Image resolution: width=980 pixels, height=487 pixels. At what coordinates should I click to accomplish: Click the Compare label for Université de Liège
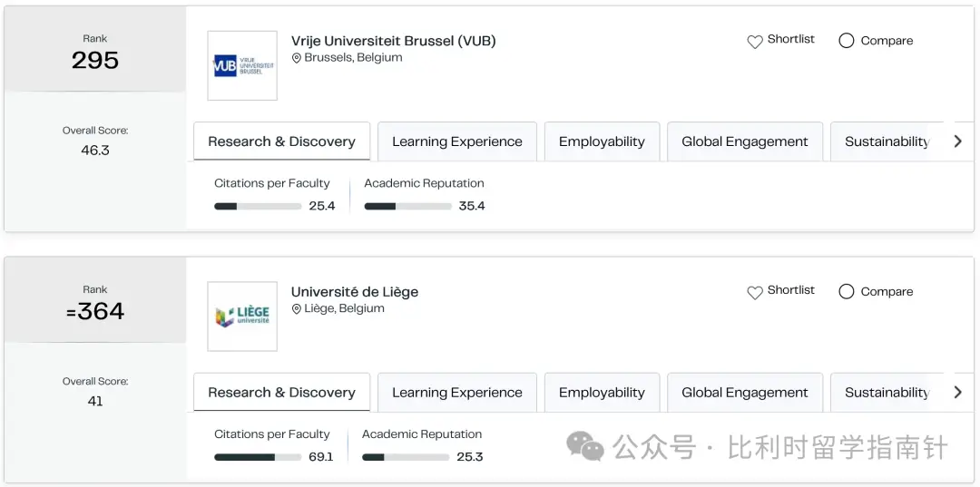887,292
